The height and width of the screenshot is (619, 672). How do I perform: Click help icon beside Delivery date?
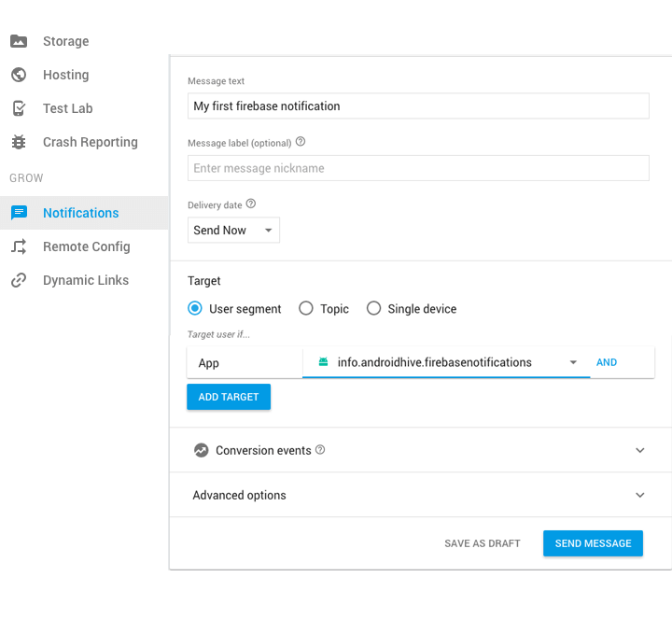251,204
